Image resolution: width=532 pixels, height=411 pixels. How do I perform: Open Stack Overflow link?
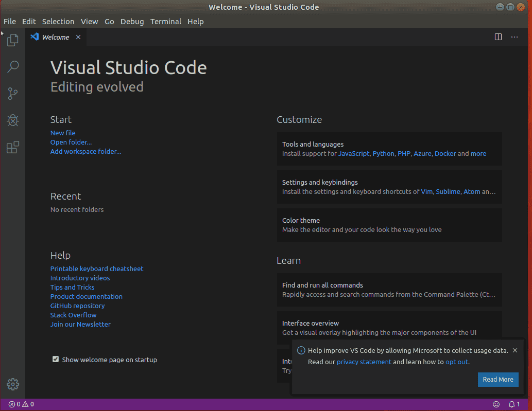point(73,315)
